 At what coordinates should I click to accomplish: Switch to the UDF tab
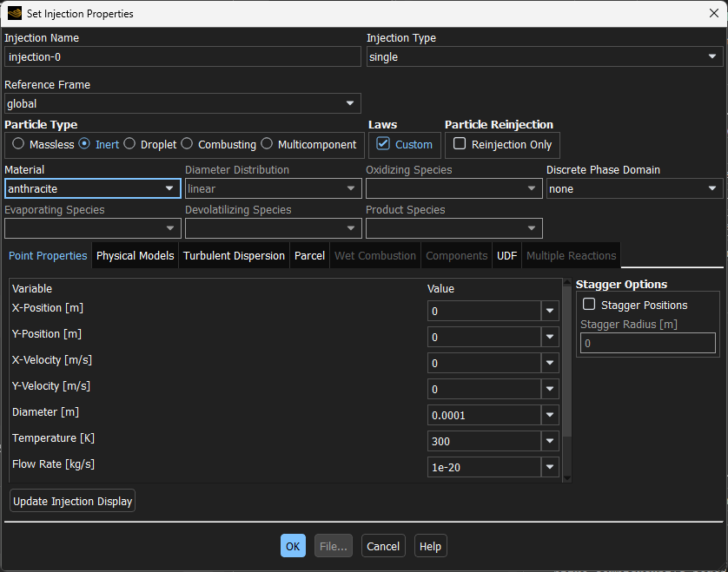click(506, 255)
